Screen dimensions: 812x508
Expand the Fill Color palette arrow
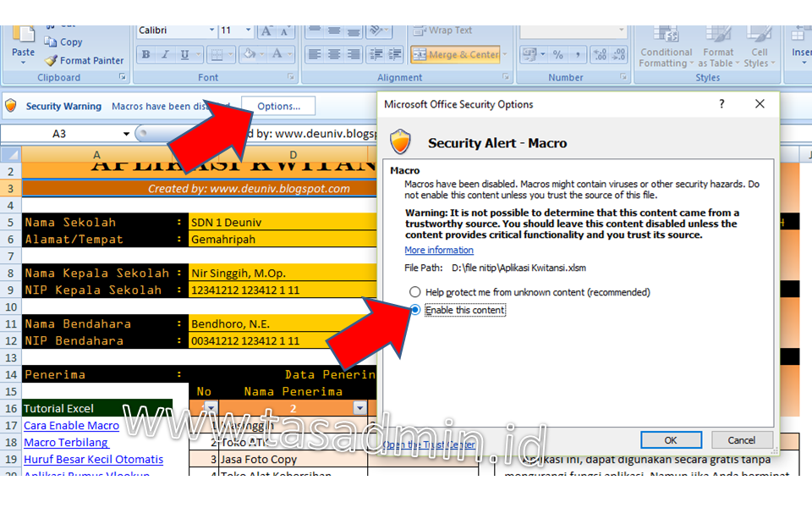point(262,54)
